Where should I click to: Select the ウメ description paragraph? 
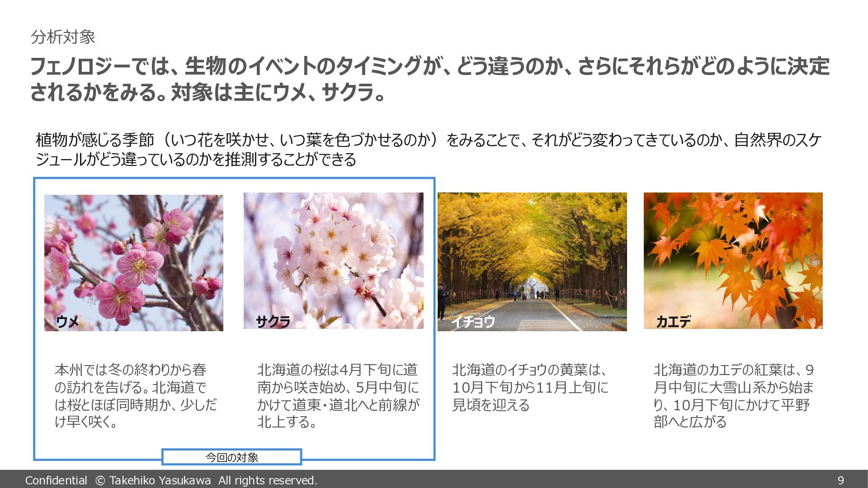[x=136, y=396]
